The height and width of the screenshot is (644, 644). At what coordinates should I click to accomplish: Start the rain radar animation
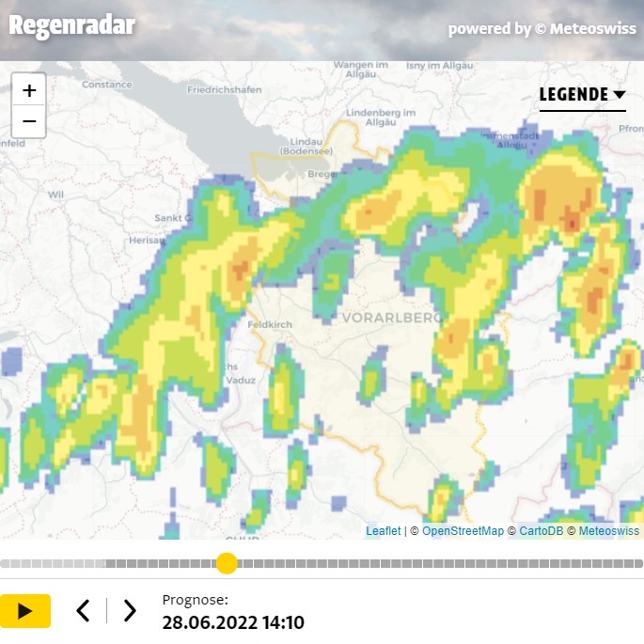point(25,611)
